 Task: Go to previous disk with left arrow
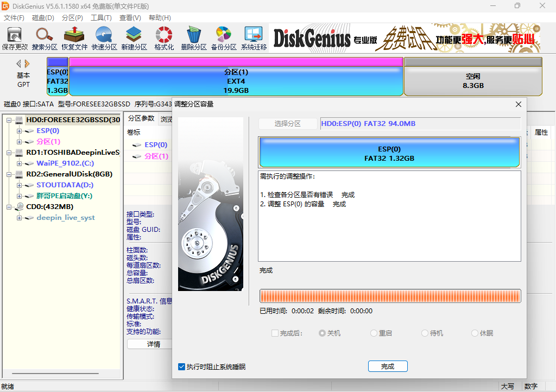[19, 64]
